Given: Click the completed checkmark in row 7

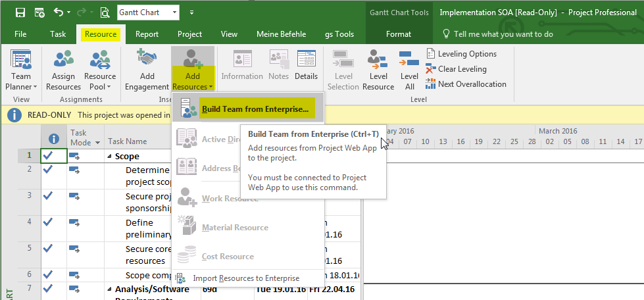Looking at the screenshot, I should pos(48,287).
